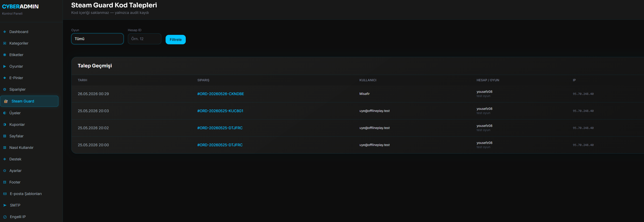The width and height of the screenshot is (644, 222).
Task: Click the IP column header
Action: click(x=574, y=80)
